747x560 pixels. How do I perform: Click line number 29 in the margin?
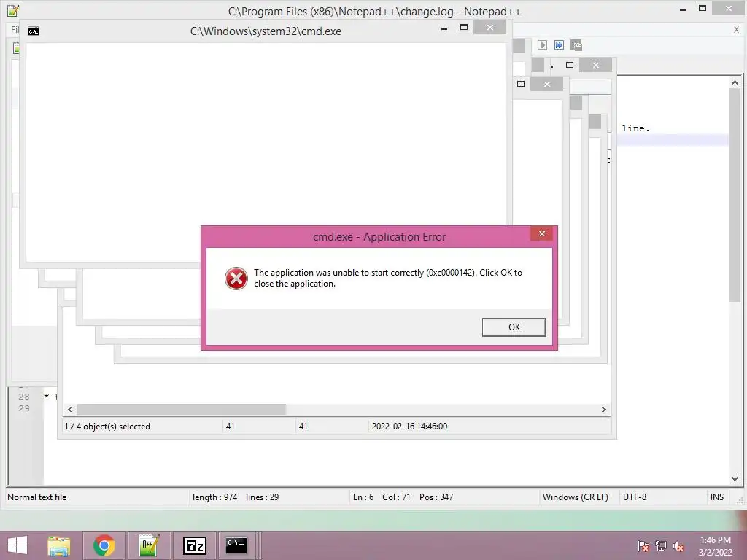point(24,408)
